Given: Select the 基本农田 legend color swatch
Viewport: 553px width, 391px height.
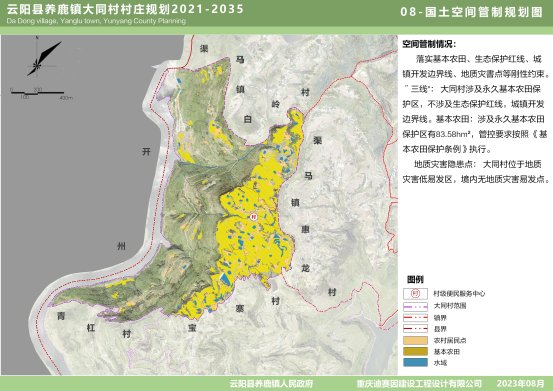Looking at the screenshot, I should coord(415,352).
